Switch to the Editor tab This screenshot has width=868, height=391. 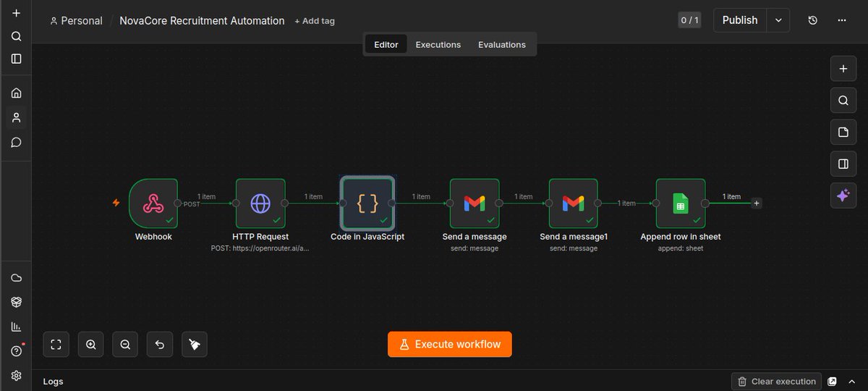(386, 44)
